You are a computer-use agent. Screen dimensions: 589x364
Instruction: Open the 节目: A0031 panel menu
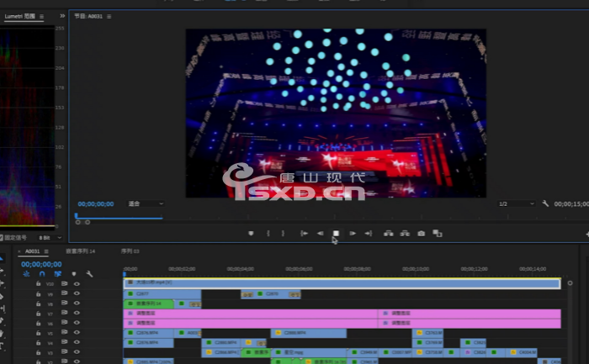coord(109,17)
